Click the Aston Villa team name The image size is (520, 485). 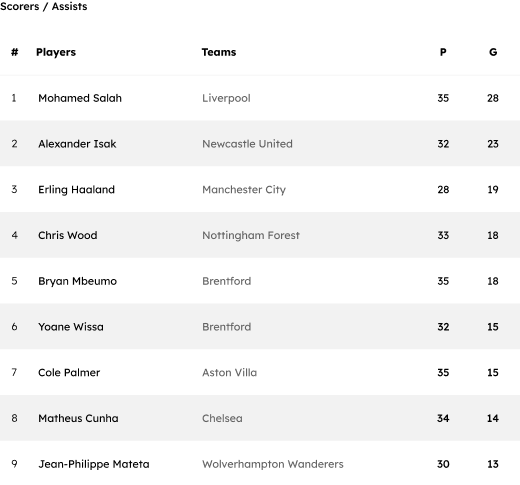click(x=229, y=372)
